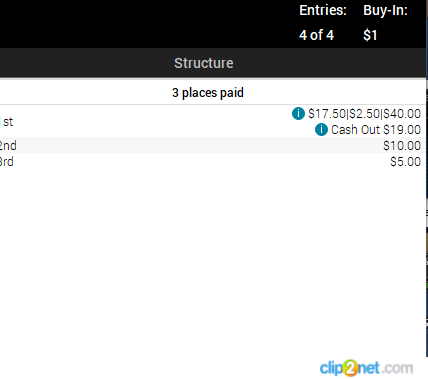428x379 pixels.
Task: Click the Buy-In label in header
Action: point(385,10)
